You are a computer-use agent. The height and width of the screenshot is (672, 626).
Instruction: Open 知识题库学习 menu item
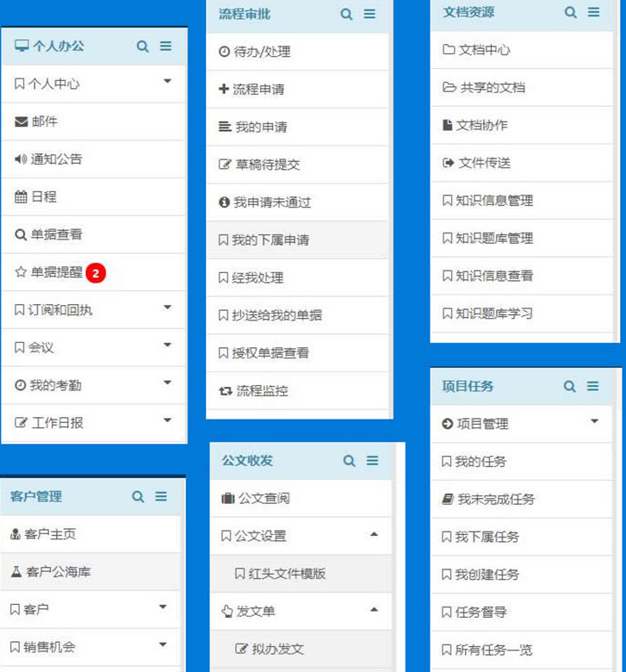(x=522, y=314)
